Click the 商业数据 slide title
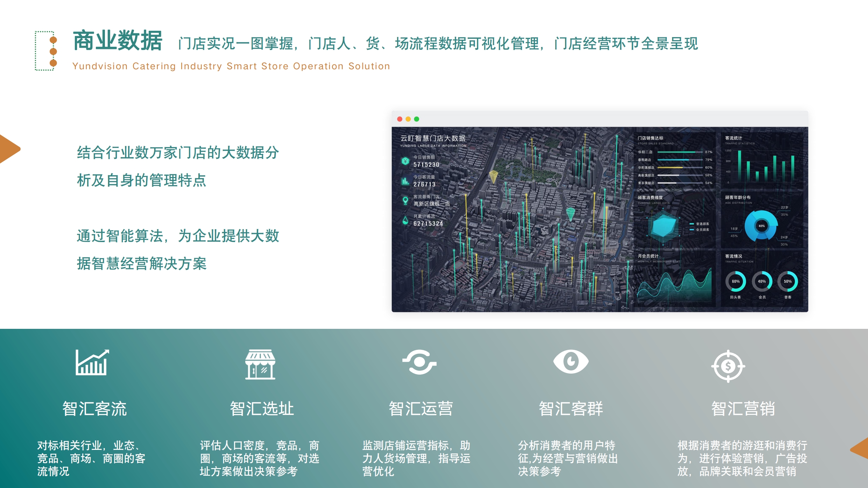The height and width of the screenshot is (488, 868). [x=118, y=41]
